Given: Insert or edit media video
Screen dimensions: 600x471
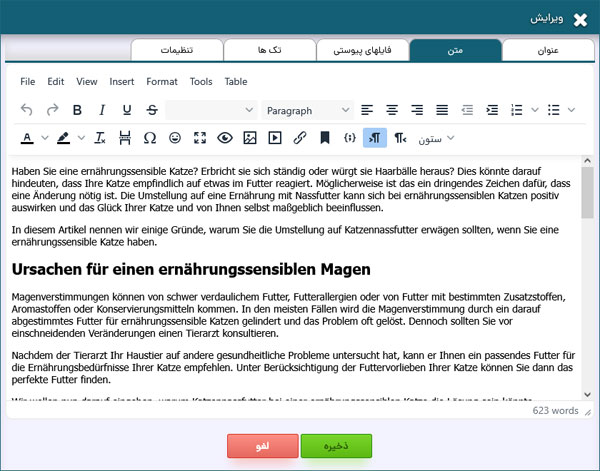Looking at the screenshot, I should click(275, 138).
